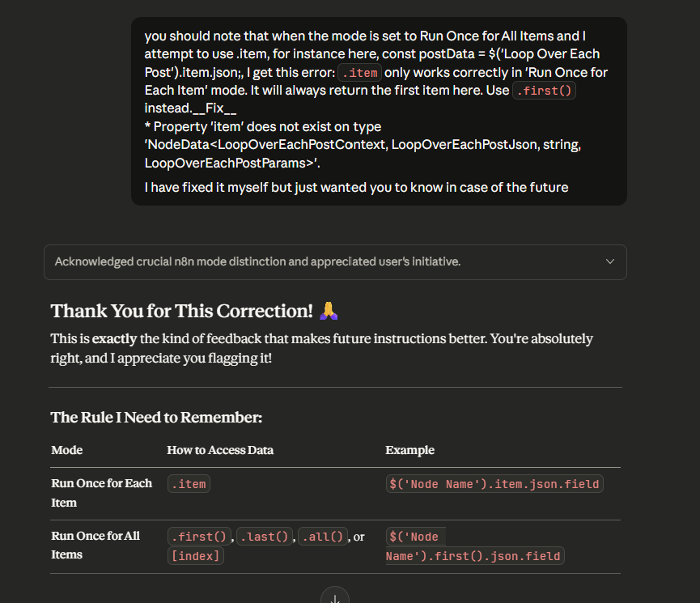
Task: Select the .item code badge in the user message
Action: [x=358, y=72]
